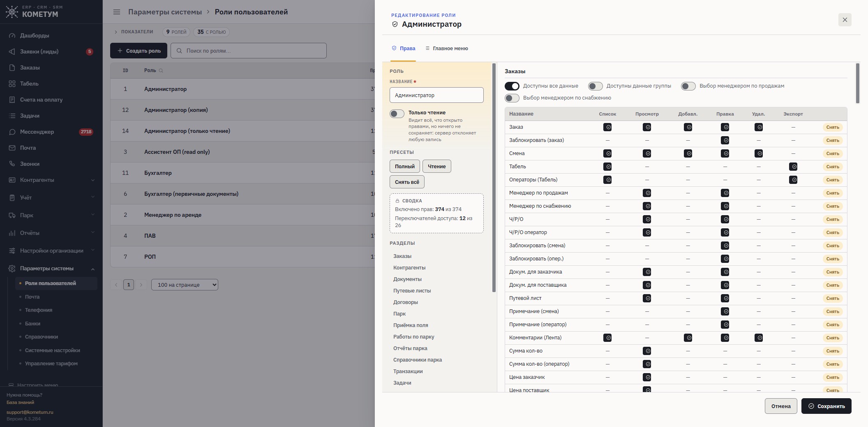Click the hamburger menu icon near Параметры системы
Screen dimensions: 868x427
(x=117, y=12)
